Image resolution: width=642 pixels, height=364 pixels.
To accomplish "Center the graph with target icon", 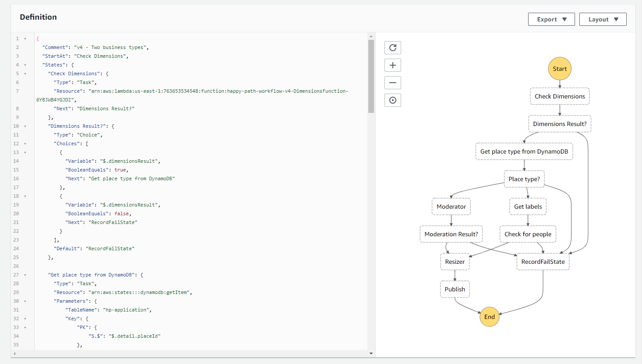I will click(x=393, y=100).
